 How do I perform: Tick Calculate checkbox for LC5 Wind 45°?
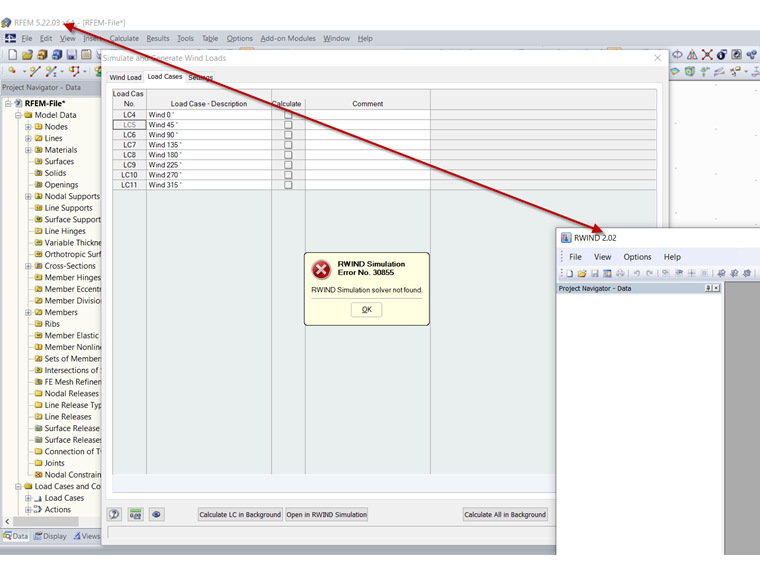tap(288, 125)
